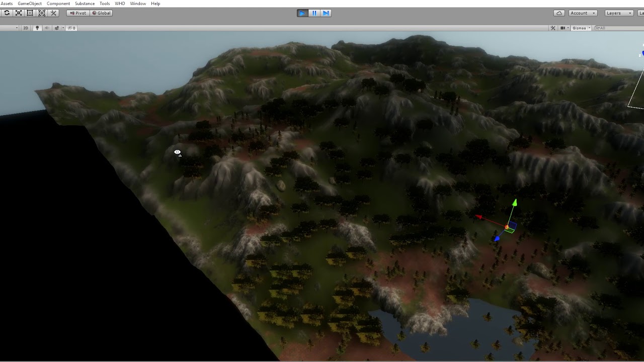Screen dimensions: 644x362
Task: Click the scene search field
Action: pos(619,28)
